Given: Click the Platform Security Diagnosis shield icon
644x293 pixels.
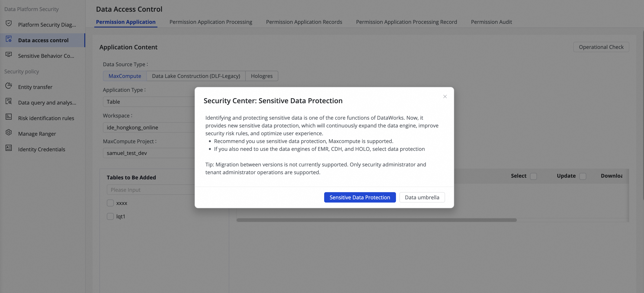Looking at the screenshot, I should (9, 24).
